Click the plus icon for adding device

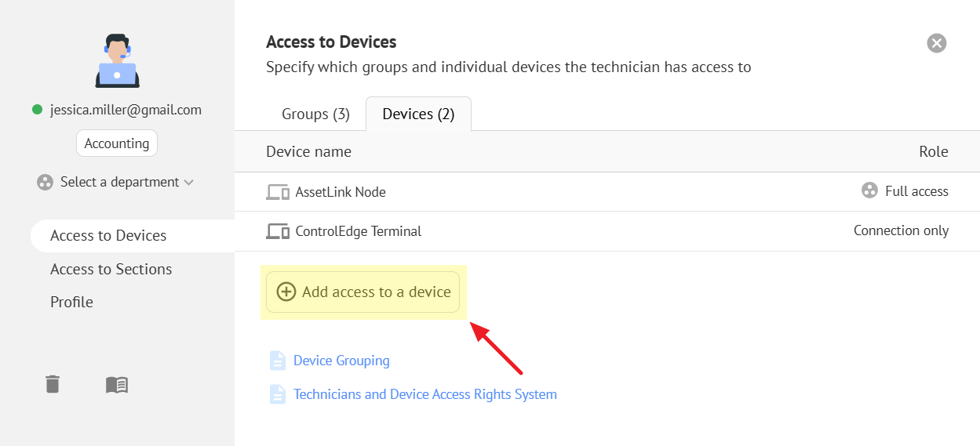pos(286,292)
